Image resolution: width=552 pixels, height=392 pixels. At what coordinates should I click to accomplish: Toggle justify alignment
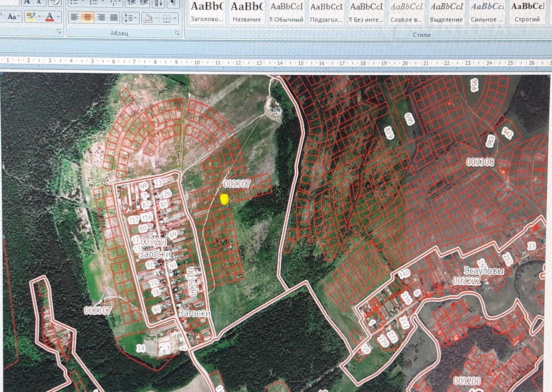click(114, 17)
